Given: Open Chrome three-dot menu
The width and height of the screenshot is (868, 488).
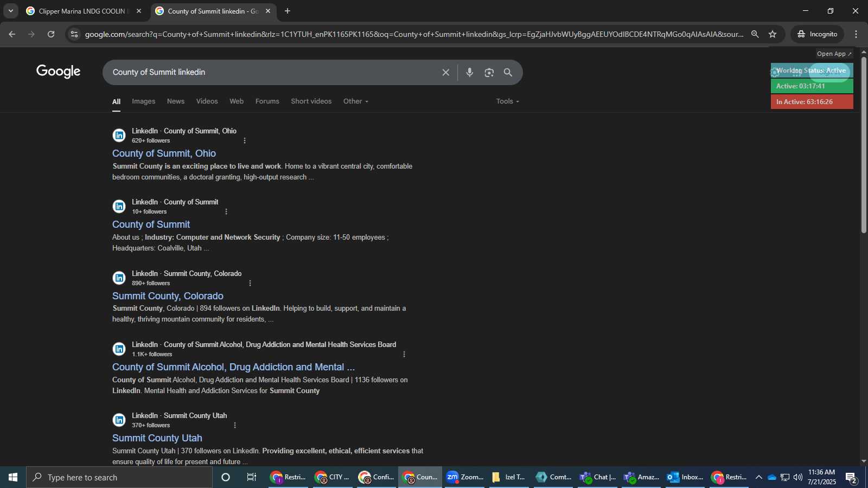Looking at the screenshot, I should point(856,34).
